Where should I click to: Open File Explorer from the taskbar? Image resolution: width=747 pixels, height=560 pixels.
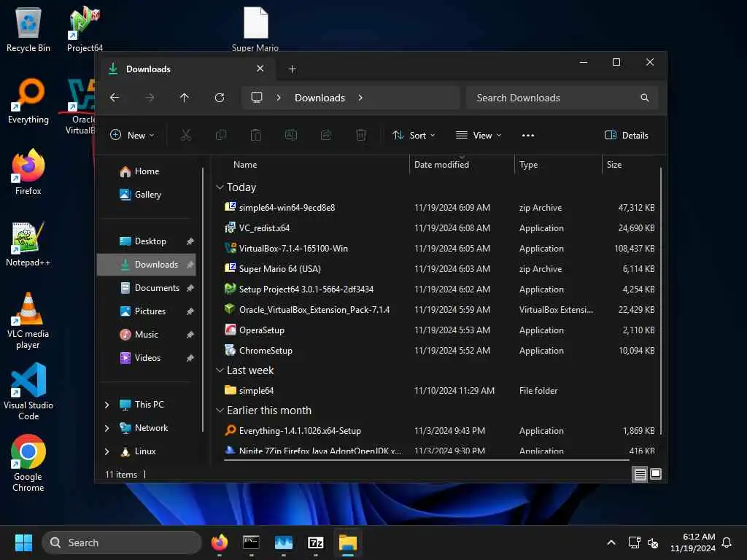[x=348, y=542]
